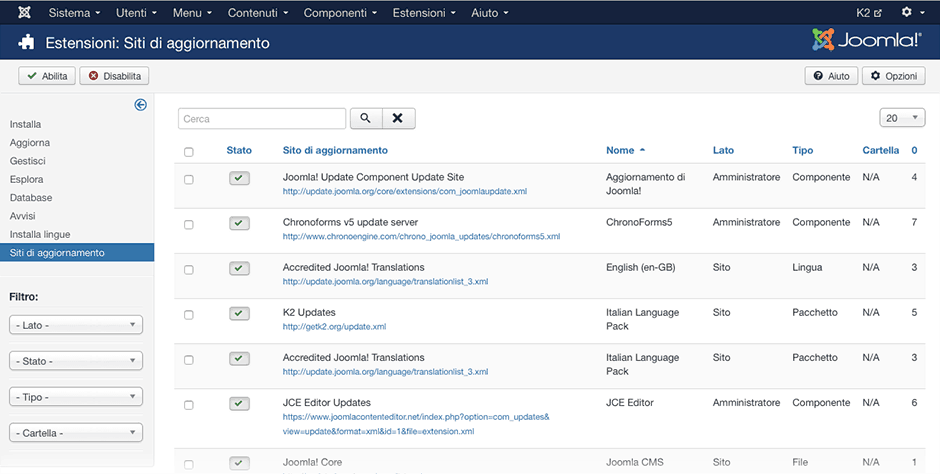Open the getk2.org update.xml link
The image size is (940, 474).
point(334,327)
